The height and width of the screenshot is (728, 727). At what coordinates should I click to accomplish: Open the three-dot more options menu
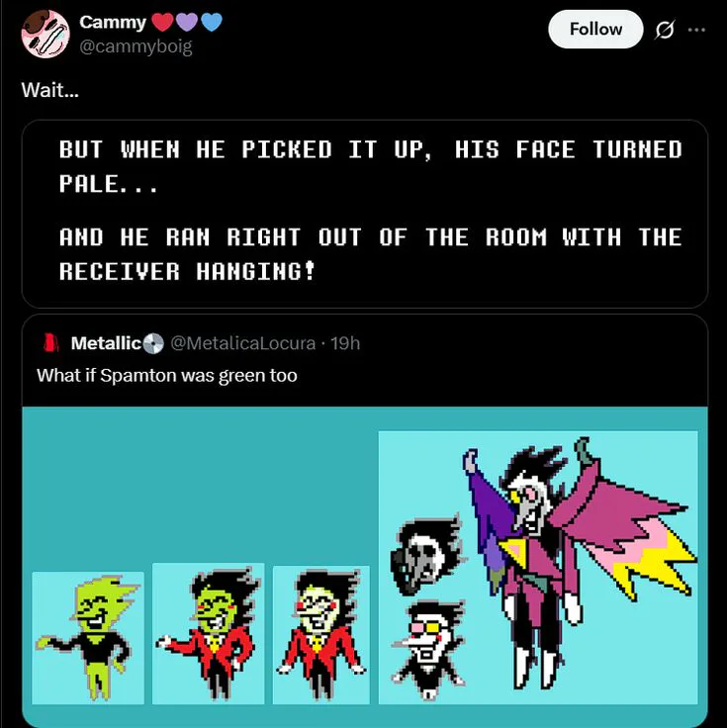[696, 30]
